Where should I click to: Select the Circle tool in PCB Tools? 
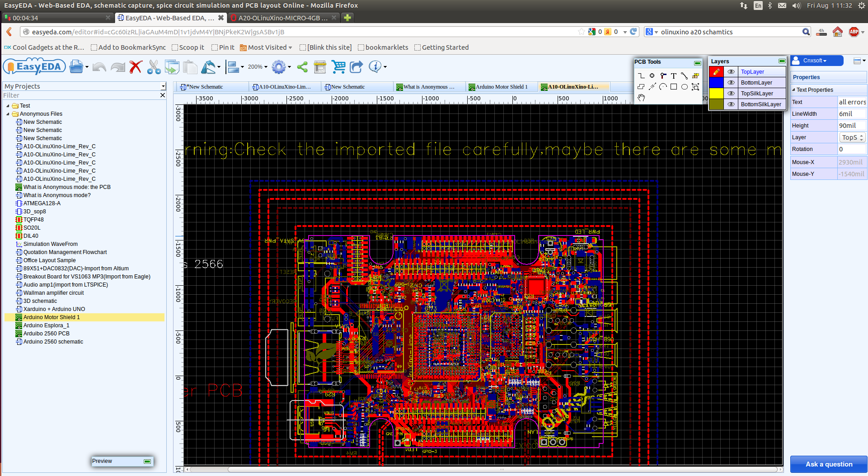tap(685, 86)
